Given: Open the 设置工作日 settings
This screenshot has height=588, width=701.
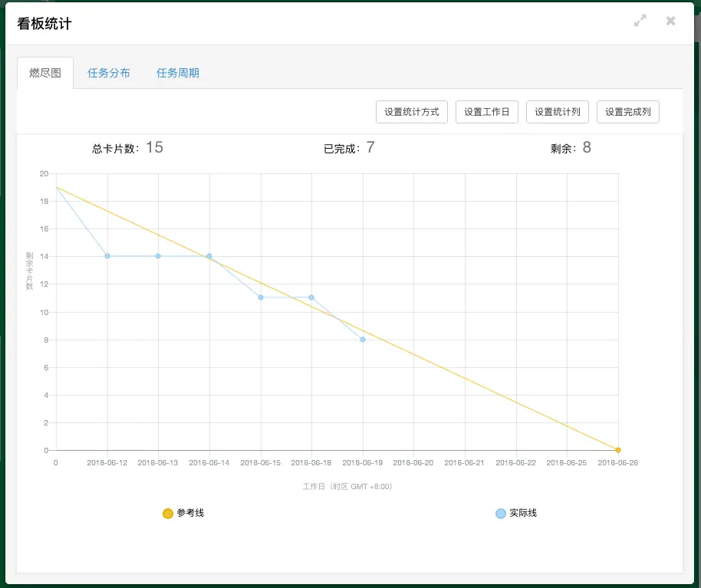Looking at the screenshot, I should (x=487, y=112).
